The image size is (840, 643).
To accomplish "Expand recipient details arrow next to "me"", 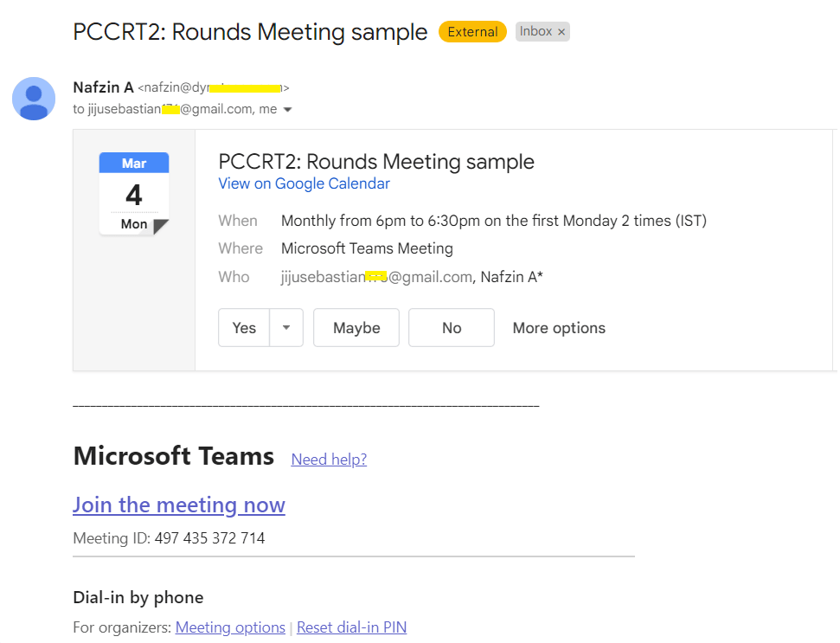I will (288, 110).
